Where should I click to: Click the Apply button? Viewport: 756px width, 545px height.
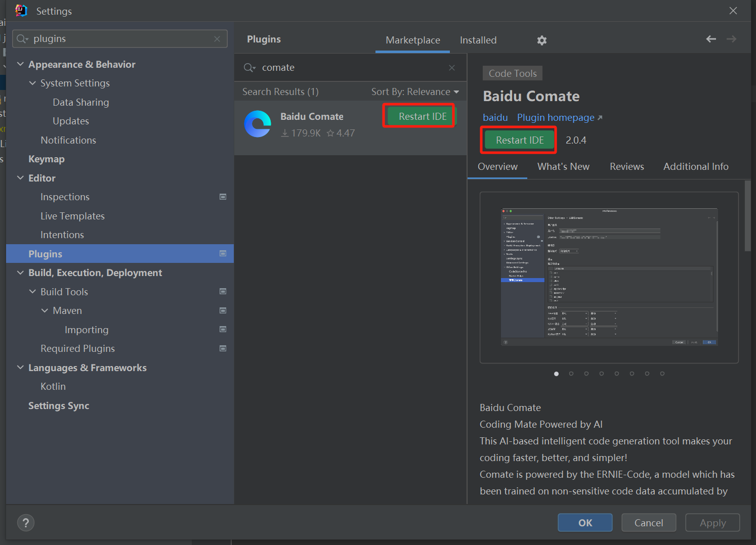[712, 523]
